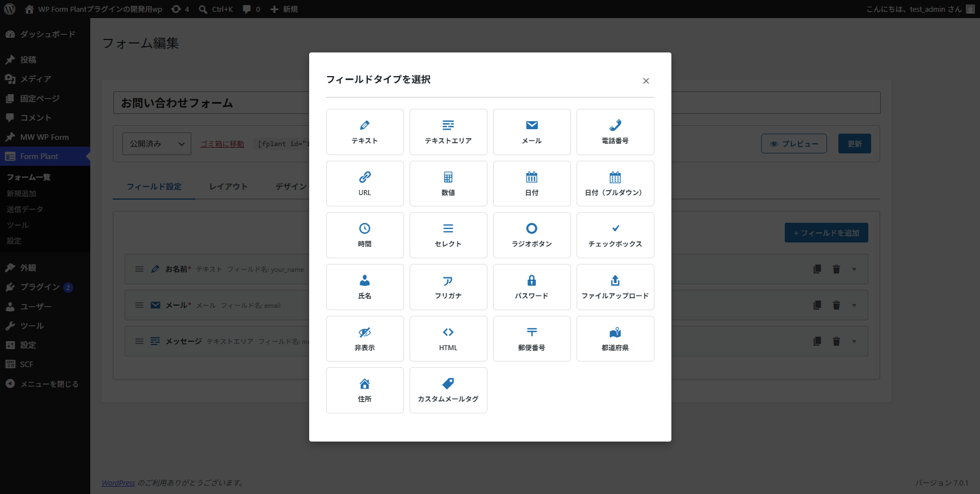Pick the 日付（プルダウン）field type
The height and width of the screenshot is (494, 980).
pyautogui.click(x=616, y=184)
